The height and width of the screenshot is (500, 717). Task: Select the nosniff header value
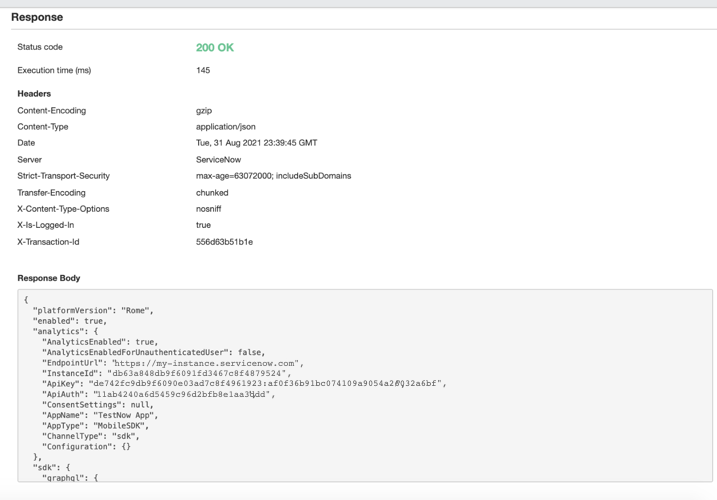tap(209, 209)
